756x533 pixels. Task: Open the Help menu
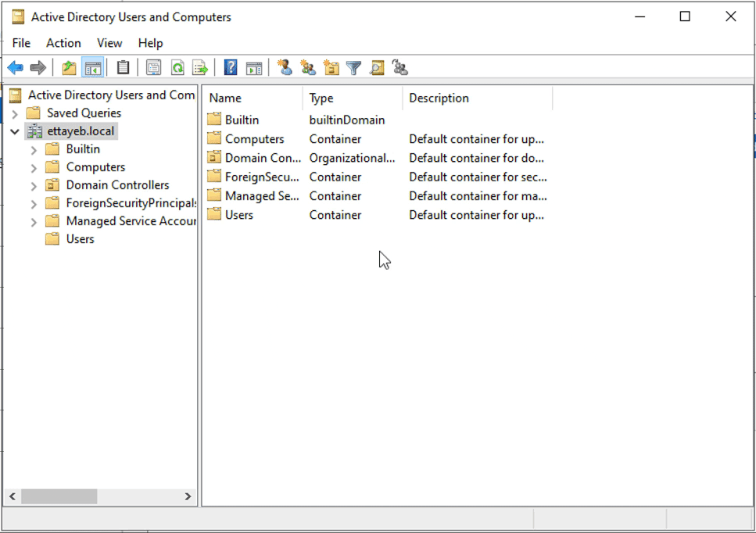pos(150,43)
